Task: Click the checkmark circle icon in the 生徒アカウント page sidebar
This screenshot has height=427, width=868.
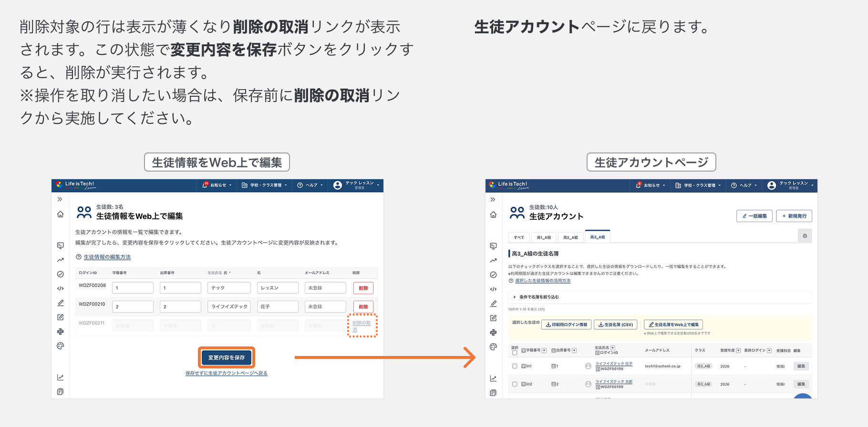Action: click(493, 275)
